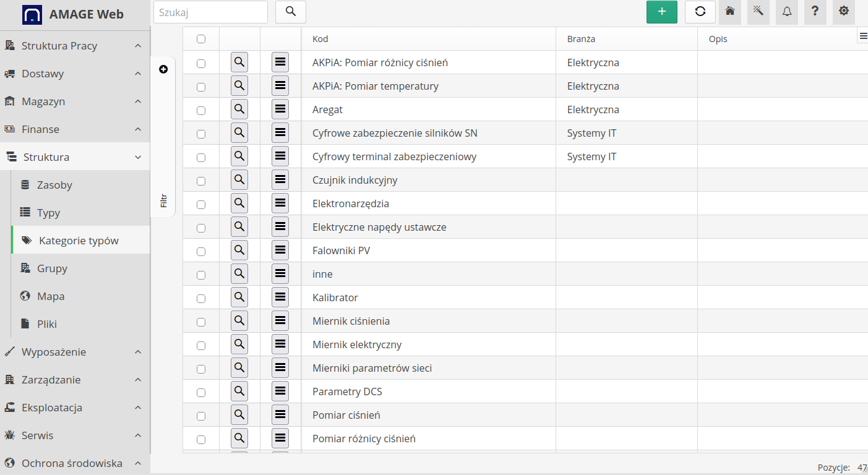Viewport: 868px width, 475px height.
Task: Open row menu for inne
Action: pos(280,273)
